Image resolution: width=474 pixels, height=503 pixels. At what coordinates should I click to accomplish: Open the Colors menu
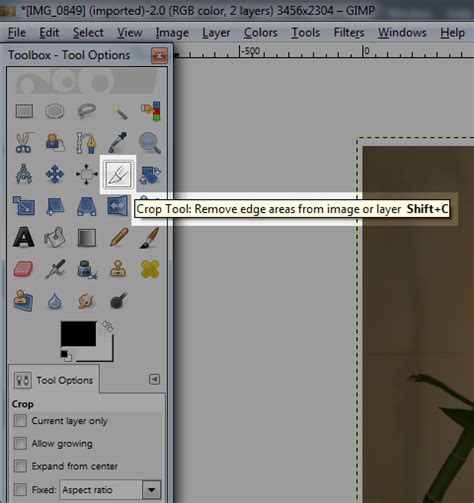260,33
